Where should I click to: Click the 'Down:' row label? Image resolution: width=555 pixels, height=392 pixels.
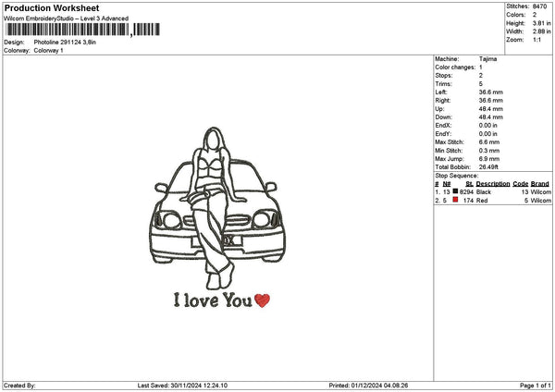tap(443, 117)
